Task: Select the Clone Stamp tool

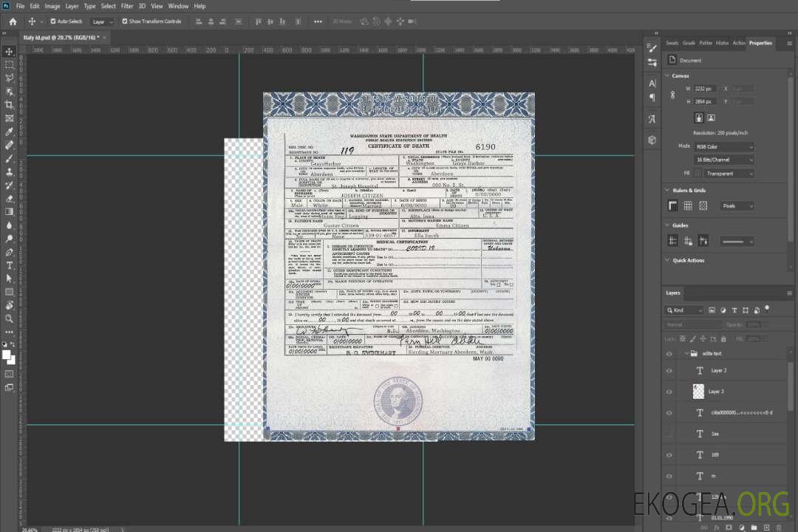Action: click(9, 171)
